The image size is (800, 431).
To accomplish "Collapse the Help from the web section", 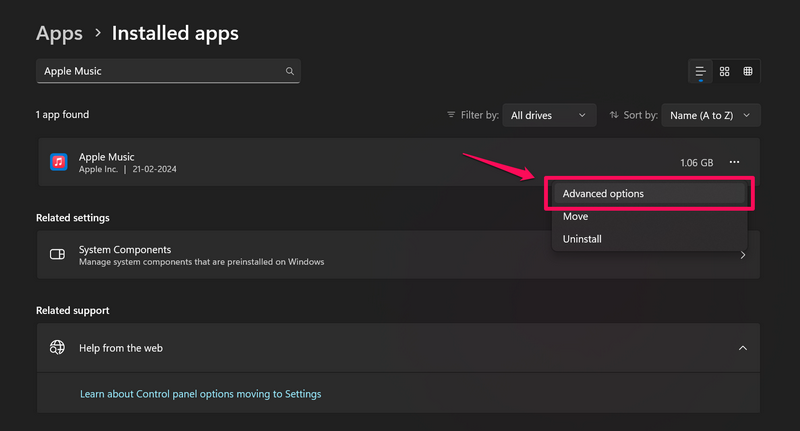I will 742,348.
